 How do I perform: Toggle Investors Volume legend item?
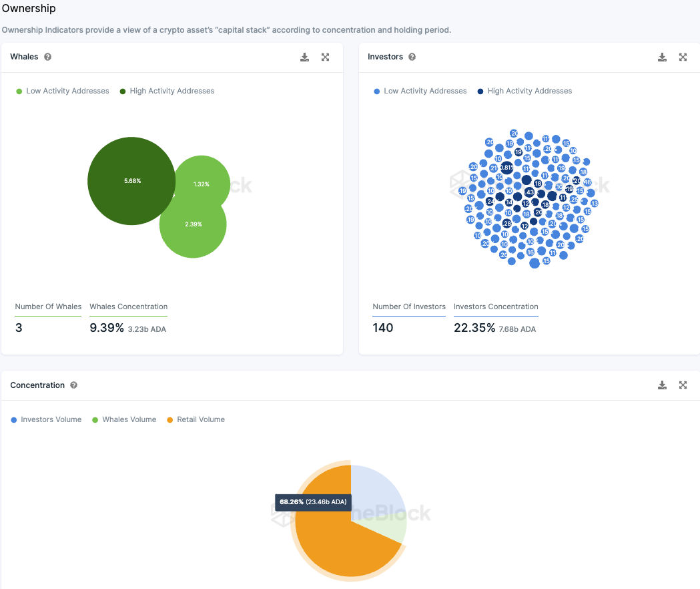(46, 419)
